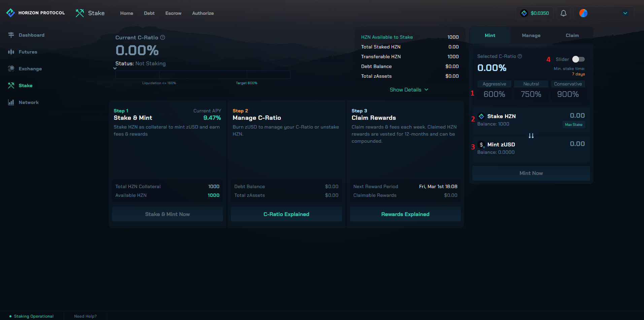Screen dimensions: 644x320
Task: Open the Authorize menu item
Action: (x=203, y=13)
